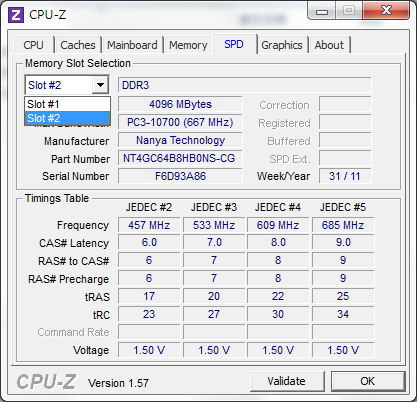Open the Caches tab
Image resolution: width=417 pixels, height=402 pixels.
click(x=78, y=45)
